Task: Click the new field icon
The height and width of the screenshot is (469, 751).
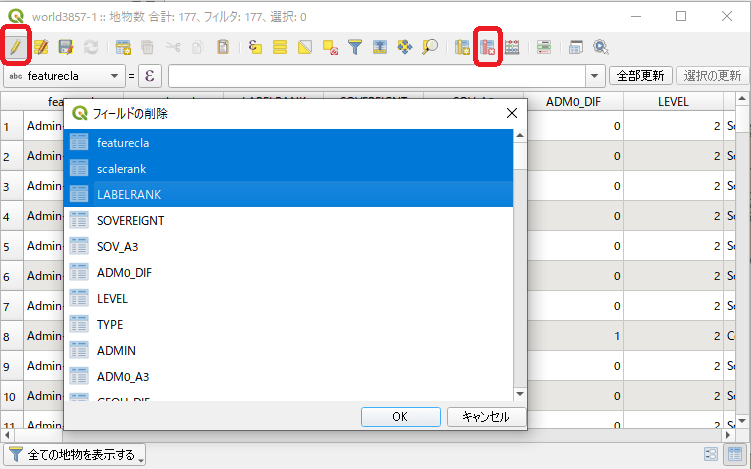Action: pos(462,47)
